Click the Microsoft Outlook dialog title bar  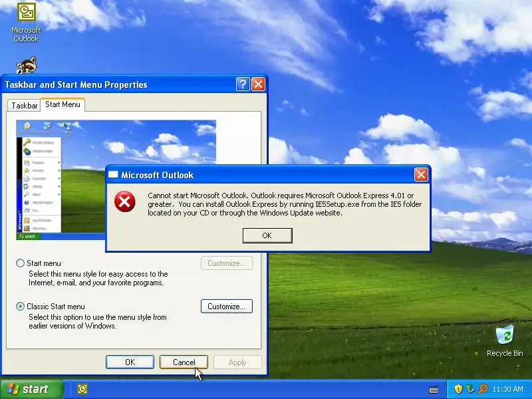(267, 175)
